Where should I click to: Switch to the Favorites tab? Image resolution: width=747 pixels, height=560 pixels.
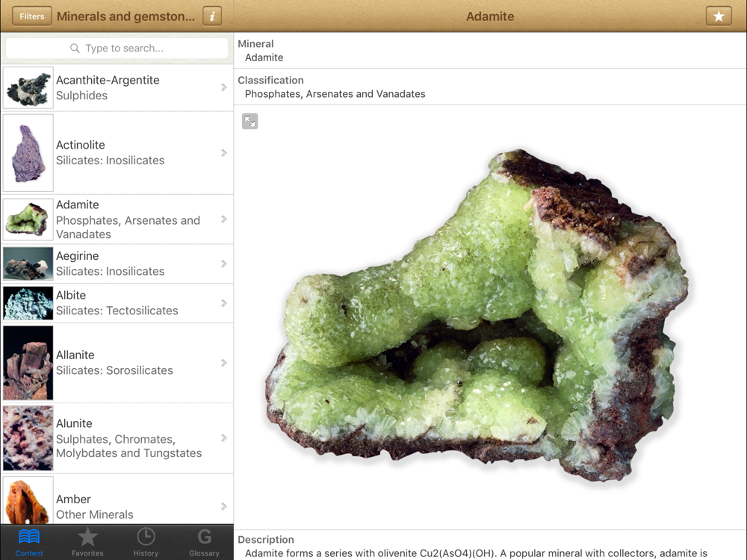[x=87, y=542]
